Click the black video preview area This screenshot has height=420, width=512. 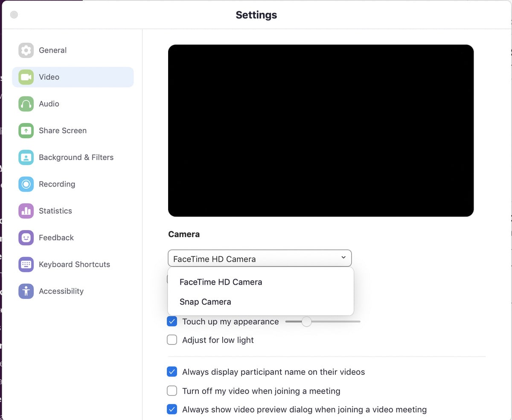coord(321,131)
